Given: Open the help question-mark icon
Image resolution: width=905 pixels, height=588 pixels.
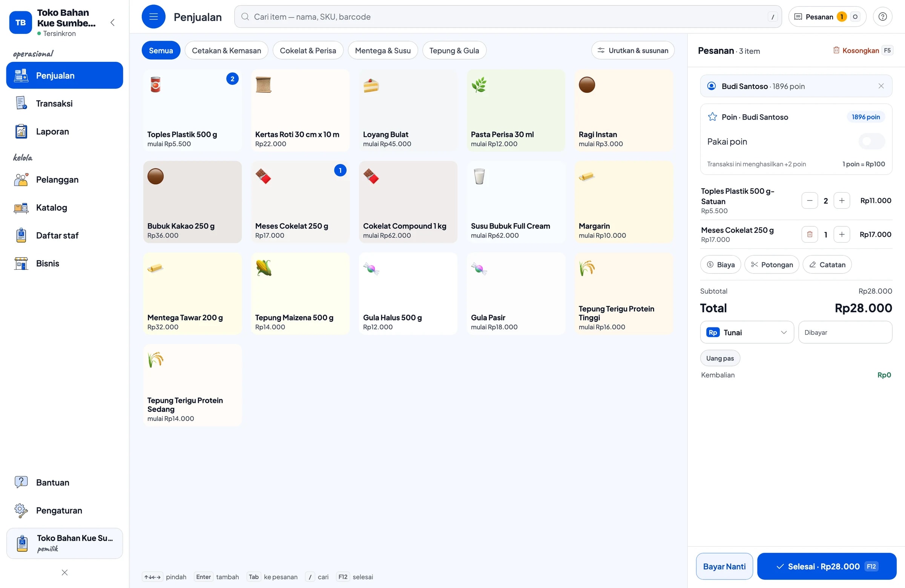Looking at the screenshot, I should coord(882,17).
